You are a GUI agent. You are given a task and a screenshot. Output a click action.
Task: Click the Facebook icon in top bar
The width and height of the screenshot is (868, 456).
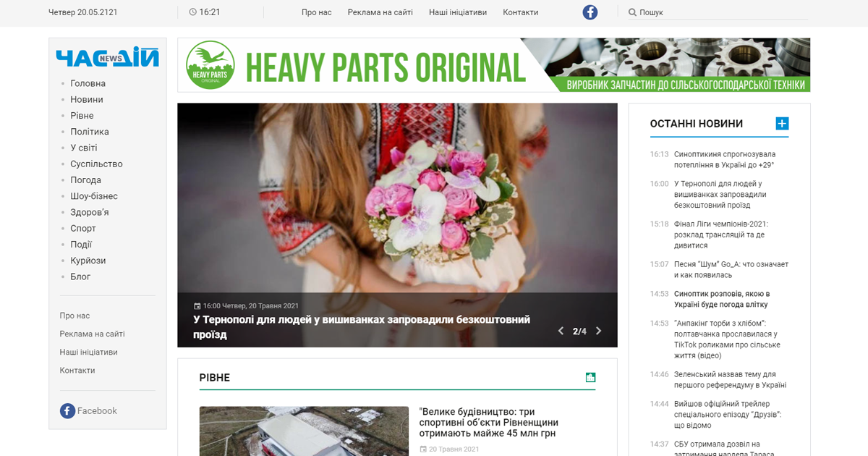coord(590,12)
